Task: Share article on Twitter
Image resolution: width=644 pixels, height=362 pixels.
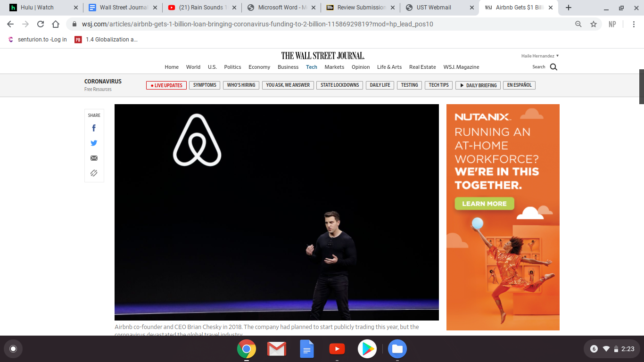Action: click(x=94, y=143)
